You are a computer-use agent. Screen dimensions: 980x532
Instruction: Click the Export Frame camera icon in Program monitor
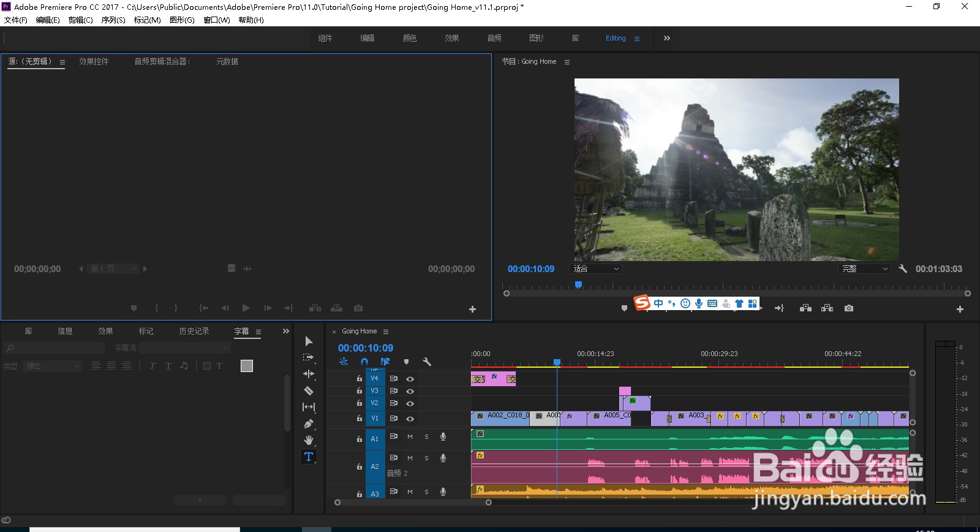849,308
